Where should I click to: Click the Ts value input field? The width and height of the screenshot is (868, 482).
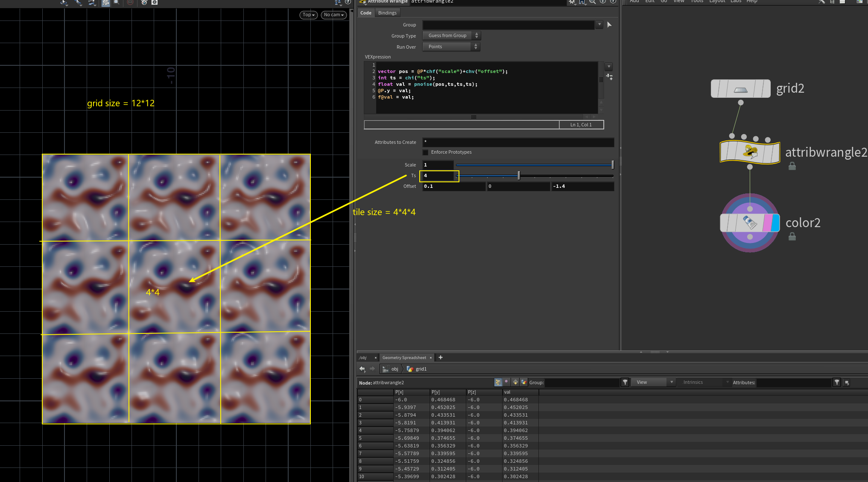[x=438, y=175]
